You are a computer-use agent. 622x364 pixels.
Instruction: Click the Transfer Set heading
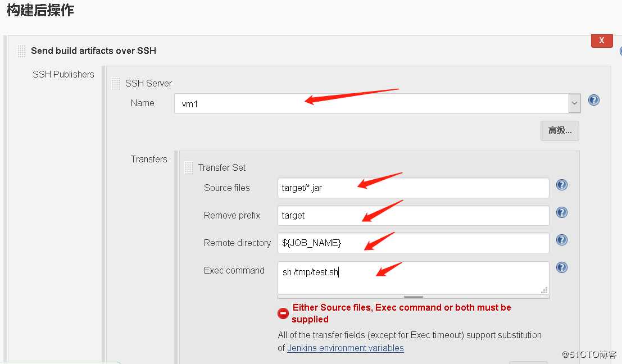[222, 168]
